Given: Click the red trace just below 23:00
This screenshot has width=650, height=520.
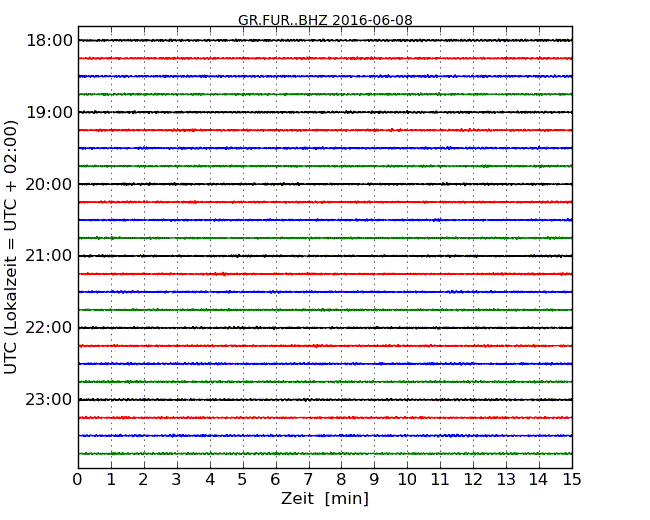Looking at the screenshot, I should [325, 418].
